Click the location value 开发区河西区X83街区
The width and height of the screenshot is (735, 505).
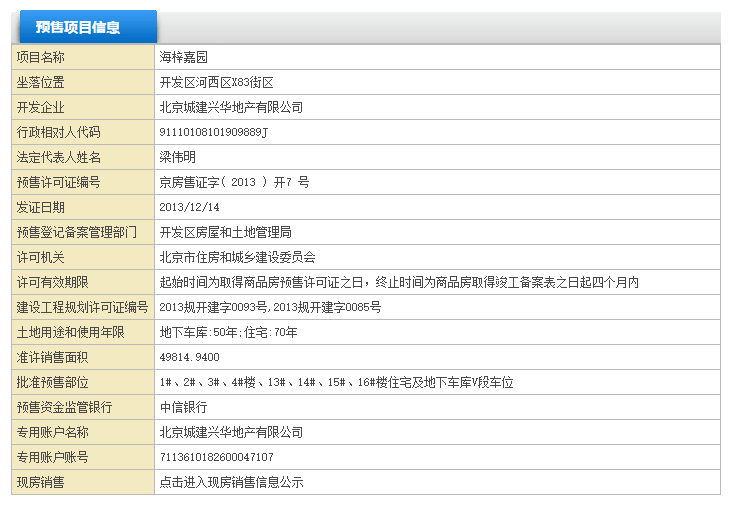point(216,82)
